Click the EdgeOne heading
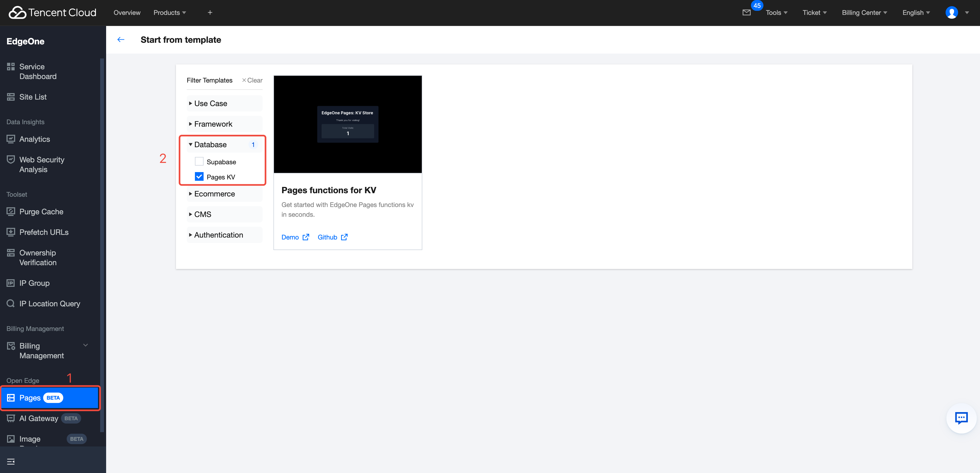 point(25,41)
